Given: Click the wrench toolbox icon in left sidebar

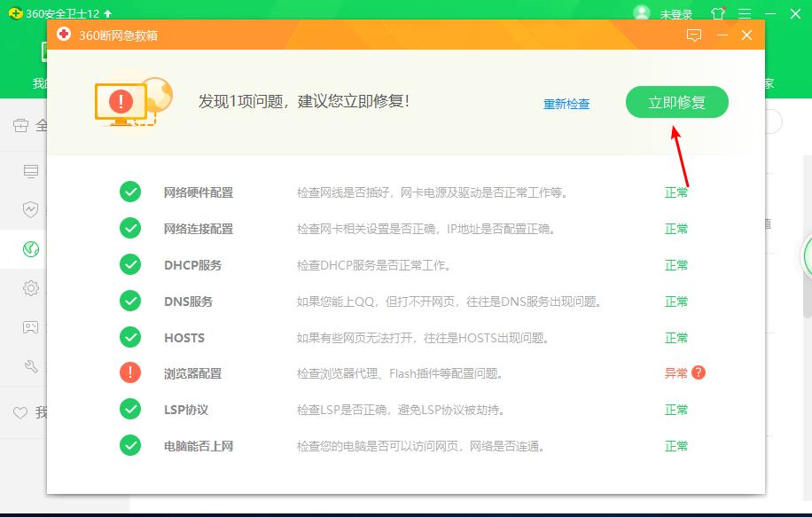Looking at the screenshot, I should pyautogui.click(x=29, y=364).
